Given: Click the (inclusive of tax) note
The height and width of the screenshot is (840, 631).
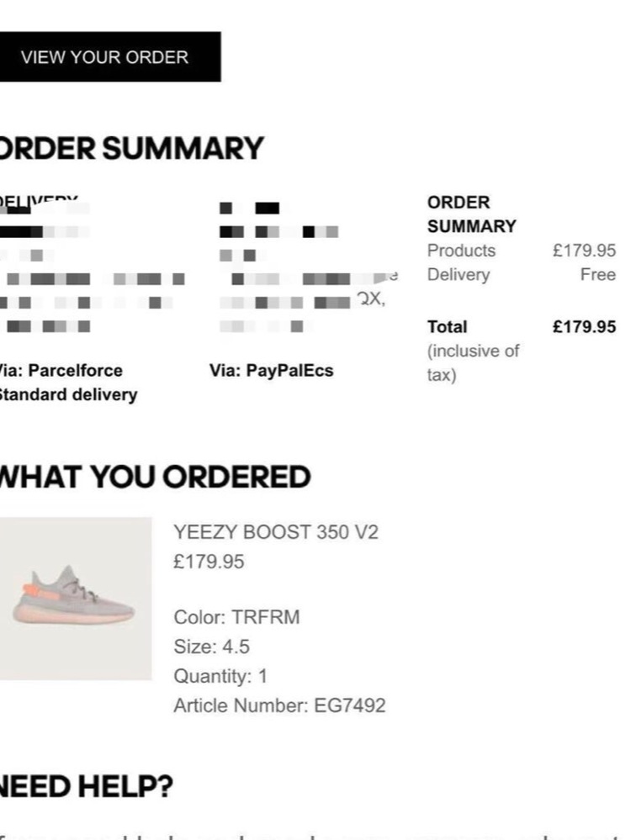Looking at the screenshot, I should [x=474, y=362].
